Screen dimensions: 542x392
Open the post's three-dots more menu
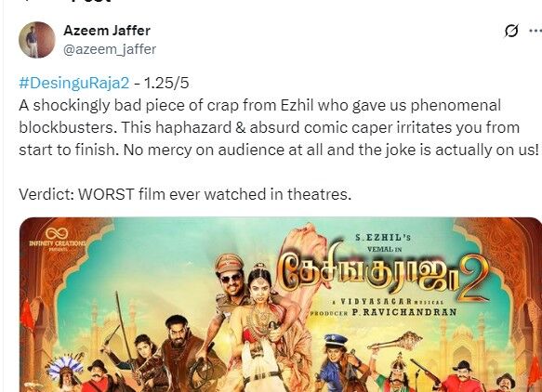pyautogui.click(x=535, y=31)
